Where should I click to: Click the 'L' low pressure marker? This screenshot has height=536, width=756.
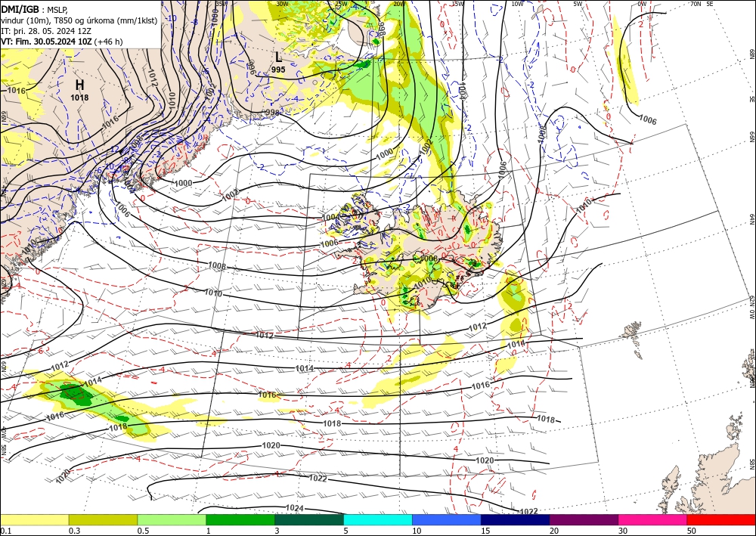tap(278, 57)
